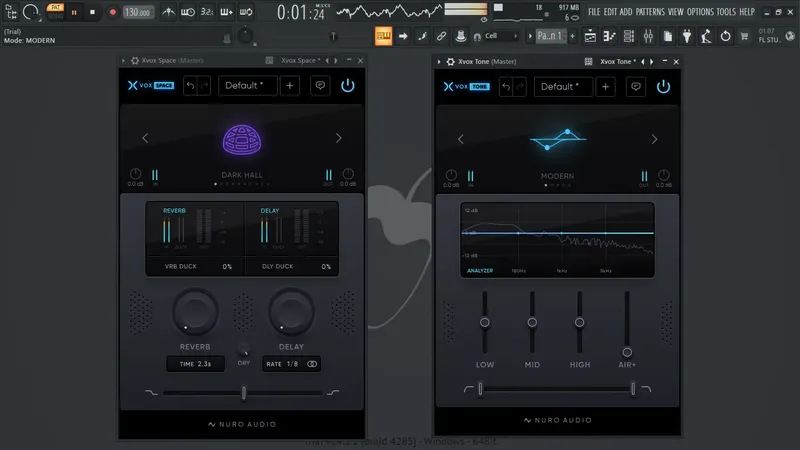Select previous tone mode before Modern

[461, 139]
